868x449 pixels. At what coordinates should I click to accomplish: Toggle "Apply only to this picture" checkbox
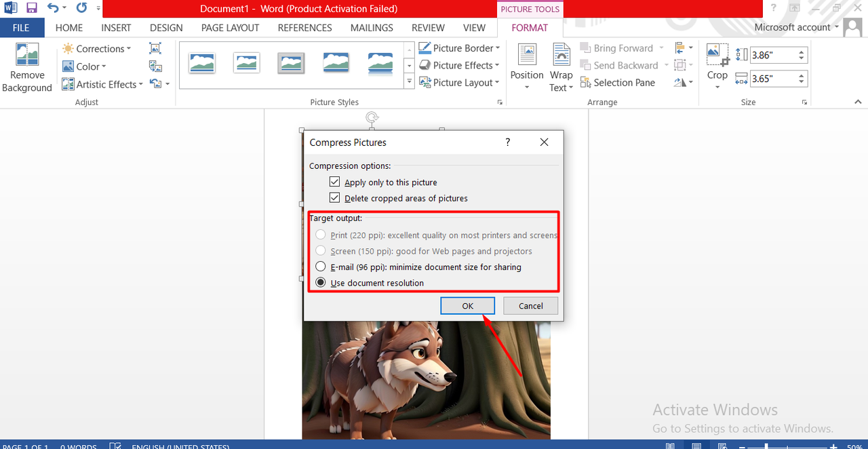[334, 182]
